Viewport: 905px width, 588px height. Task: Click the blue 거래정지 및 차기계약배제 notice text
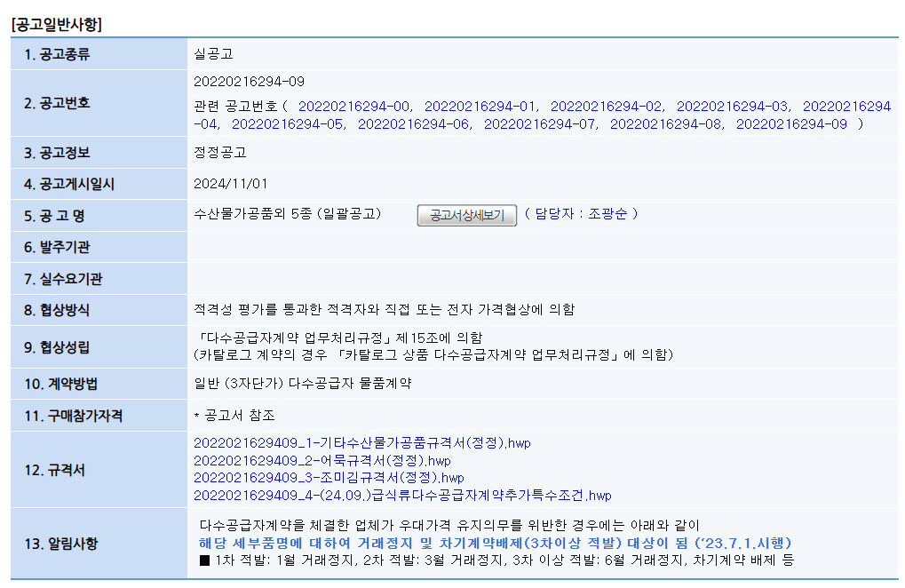point(495,543)
